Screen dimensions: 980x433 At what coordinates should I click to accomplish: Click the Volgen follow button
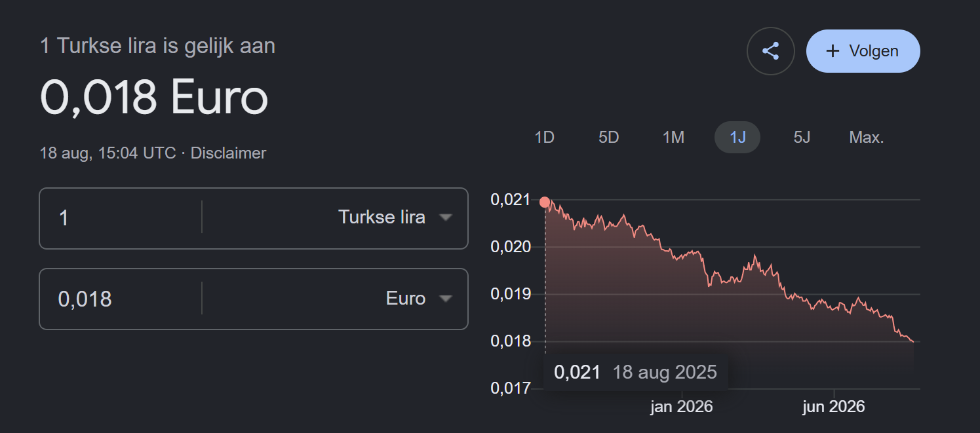(x=863, y=51)
